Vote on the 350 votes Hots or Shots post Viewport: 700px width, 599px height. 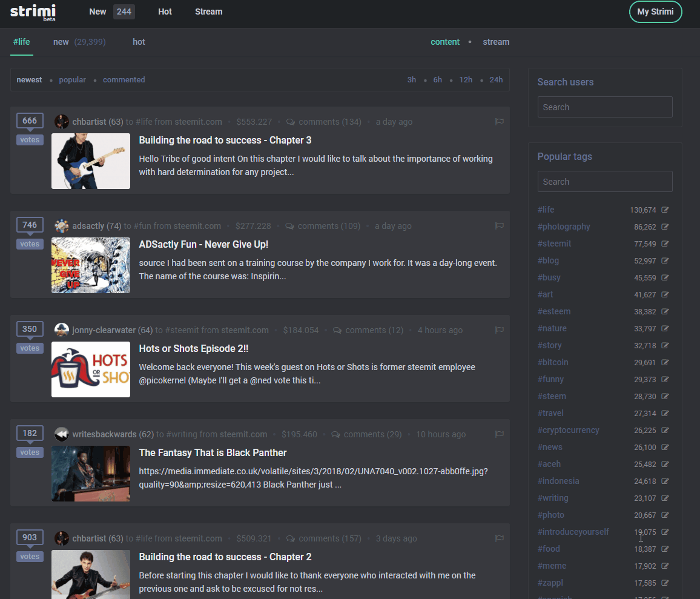(30, 348)
